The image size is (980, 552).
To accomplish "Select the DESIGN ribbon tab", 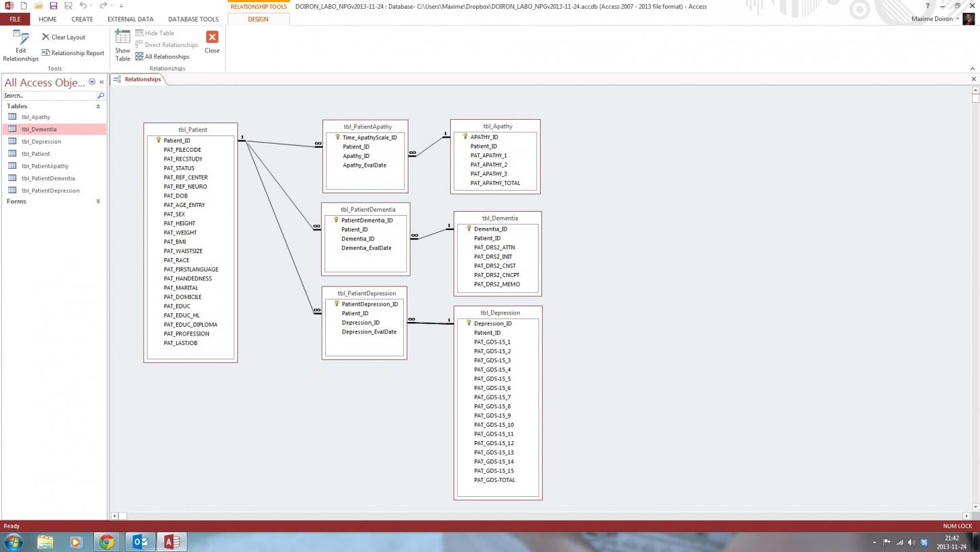I will (258, 19).
